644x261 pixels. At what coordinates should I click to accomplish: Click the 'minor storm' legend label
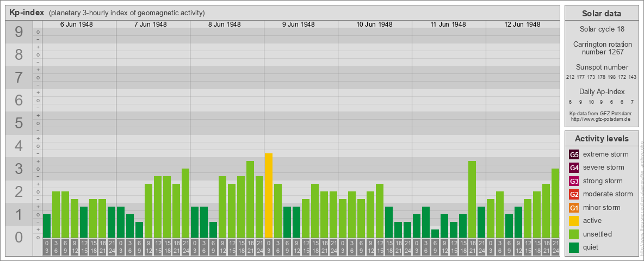[602, 207]
